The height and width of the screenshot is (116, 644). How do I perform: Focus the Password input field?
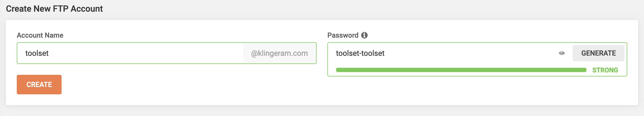tap(443, 53)
